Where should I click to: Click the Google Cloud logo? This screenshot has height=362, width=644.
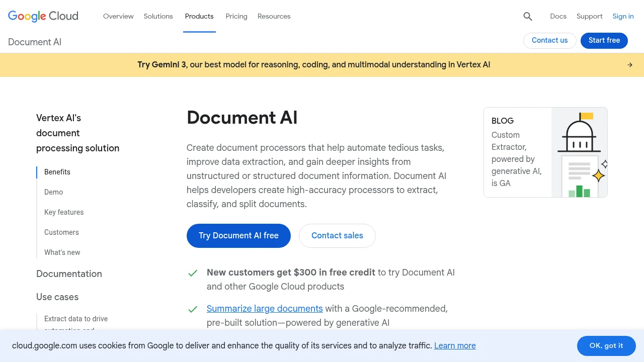(43, 16)
